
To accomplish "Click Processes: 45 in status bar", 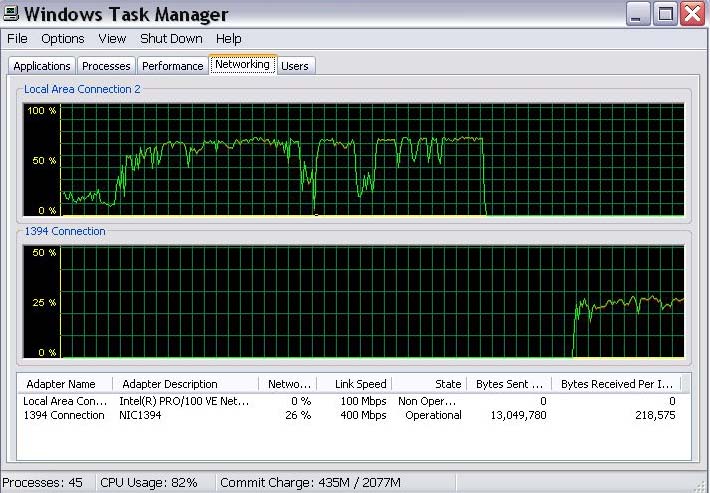I will coord(43,483).
